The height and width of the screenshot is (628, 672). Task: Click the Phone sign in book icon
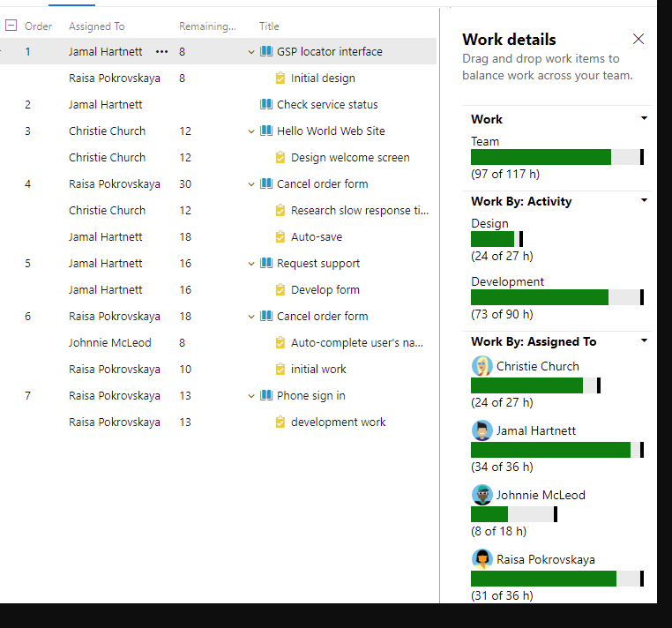click(x=266, y=395)
